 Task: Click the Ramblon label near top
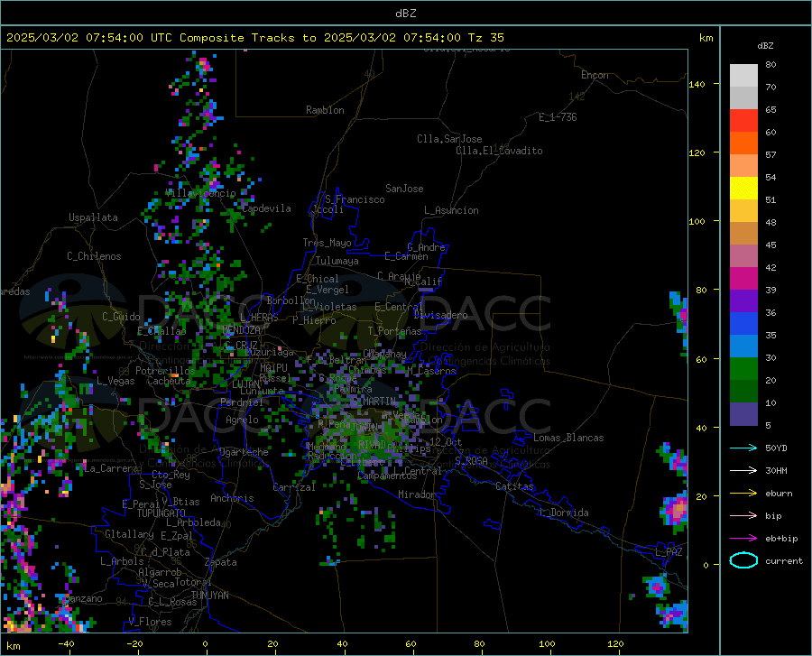[x=325, y=110]
